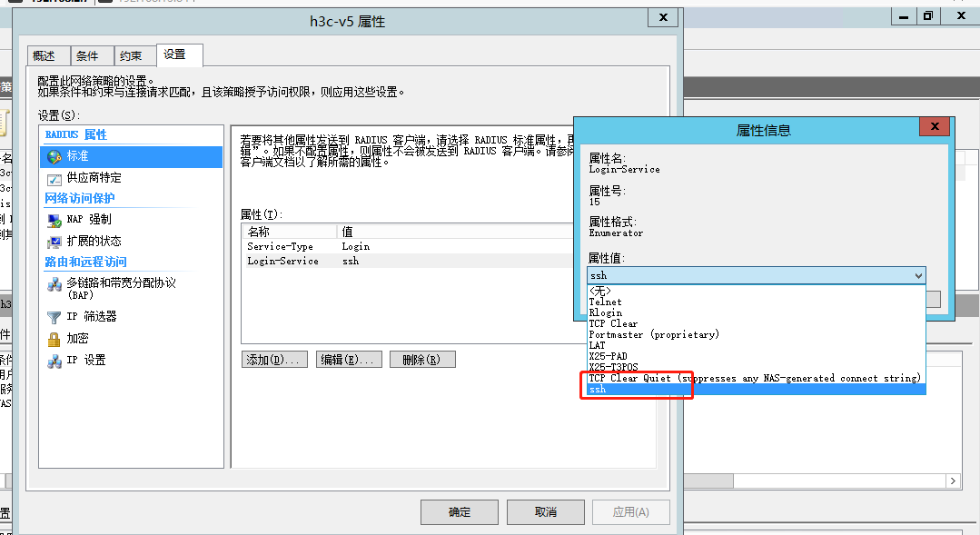The image size is (980, 535).
Task: Select the 多链路和带宽分配协议 (BAP) icon
Action: click(x=54, y=285)
